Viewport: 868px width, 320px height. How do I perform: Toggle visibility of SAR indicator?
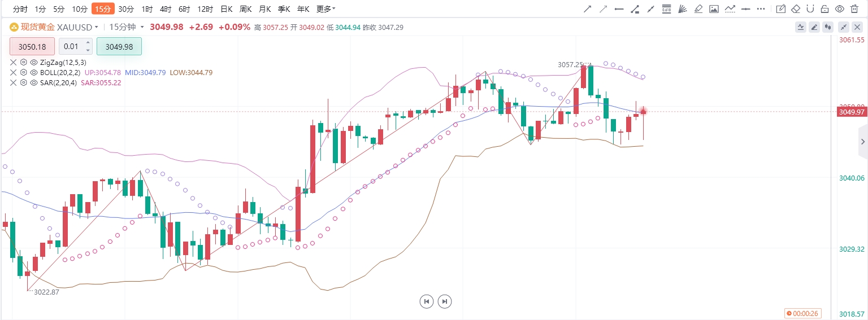[x=33, y=82]
